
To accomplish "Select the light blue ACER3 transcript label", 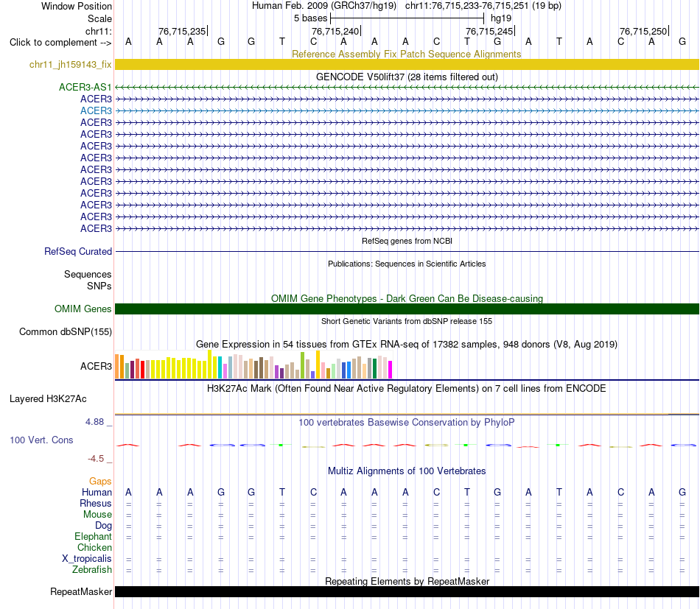I will [x=96, y=110].
